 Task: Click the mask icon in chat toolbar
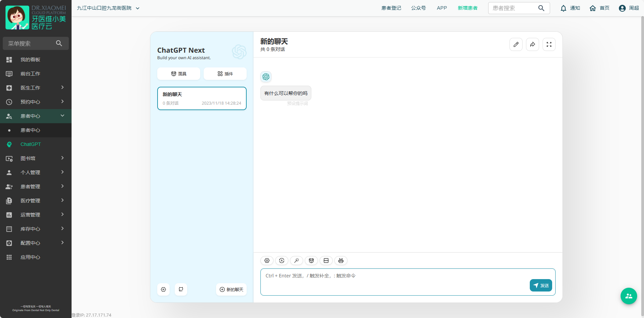tap(311, 261)
